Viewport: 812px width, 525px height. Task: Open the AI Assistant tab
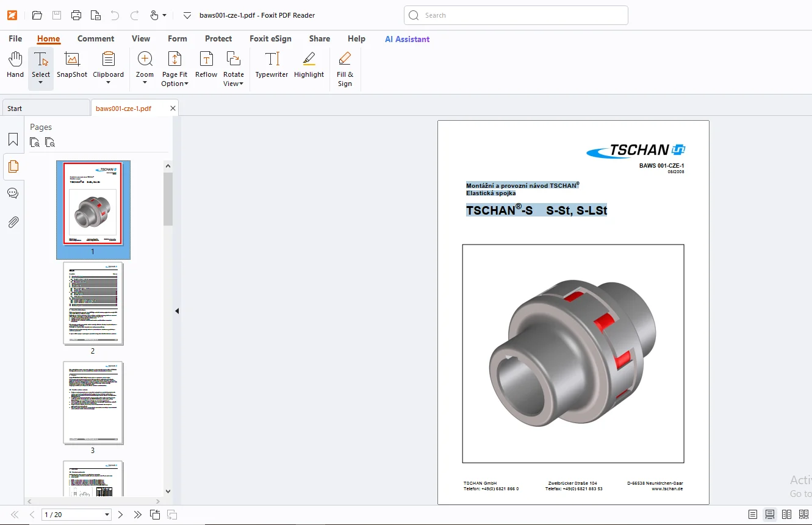pyautogui.click(x=407, y=39)
